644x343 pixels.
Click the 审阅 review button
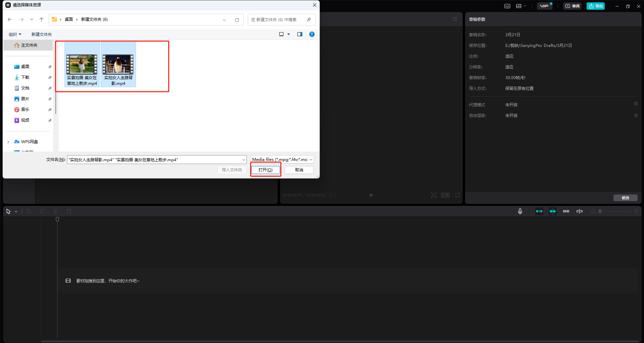(572, 6)
